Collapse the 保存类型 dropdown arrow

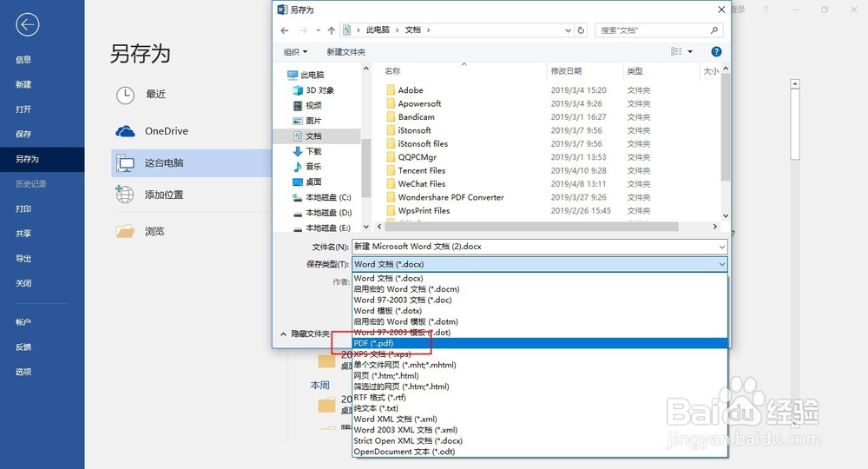click(722, 265)
